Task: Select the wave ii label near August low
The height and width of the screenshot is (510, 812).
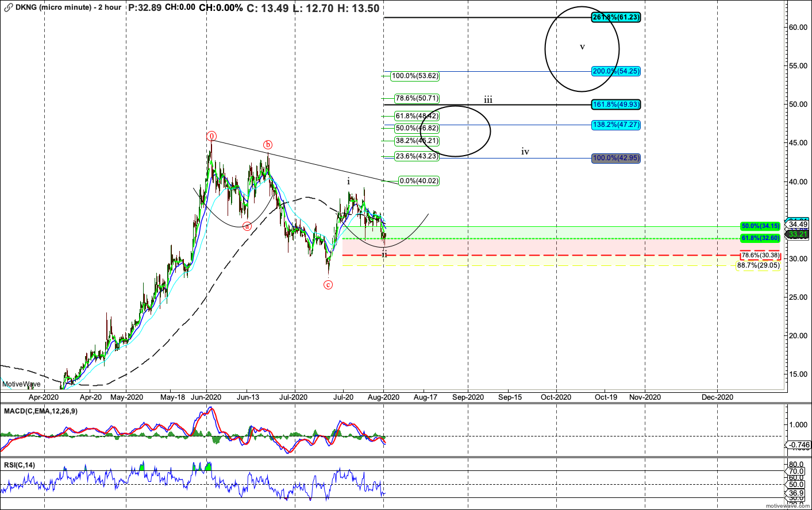Action: 384,254
